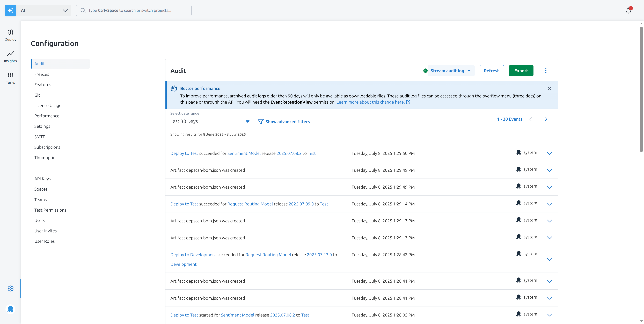The height and width of the screenshot is (324, 644).
Task: Open the Test Permissions section
Action: 50,210
